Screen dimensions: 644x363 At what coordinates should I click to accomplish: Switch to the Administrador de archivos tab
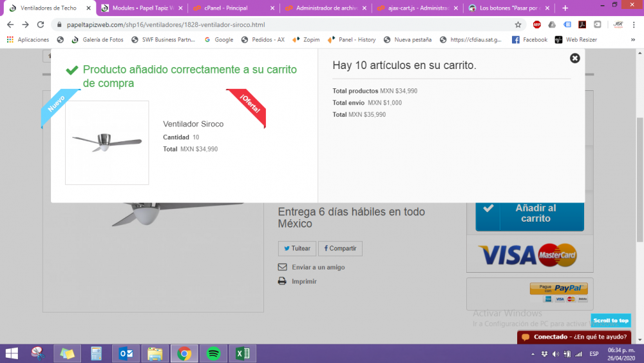326,8
